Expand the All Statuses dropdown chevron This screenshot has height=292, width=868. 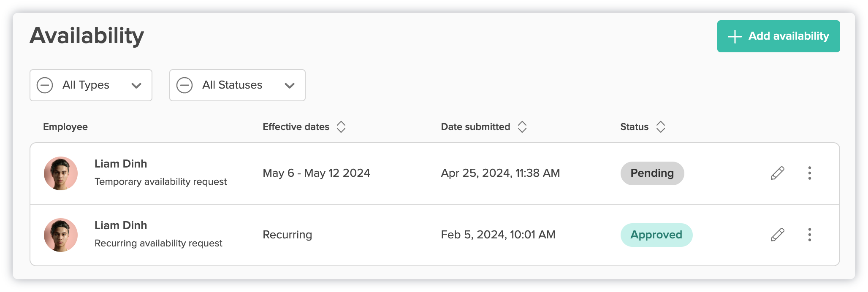289,86
